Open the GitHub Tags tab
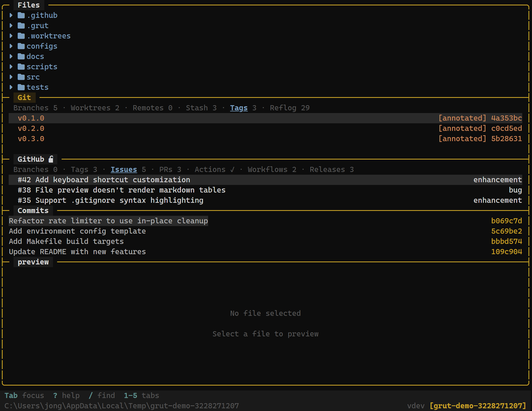532x411 pixels. pos(84,170)
